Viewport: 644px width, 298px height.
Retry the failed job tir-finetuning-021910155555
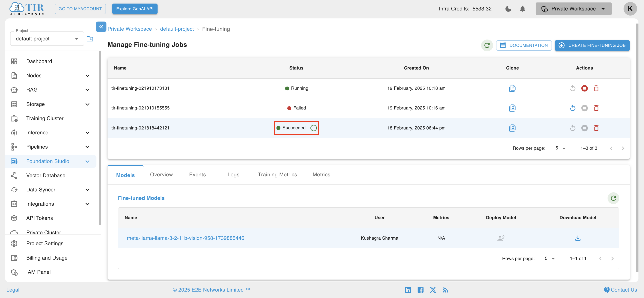(x=573, y=108)
